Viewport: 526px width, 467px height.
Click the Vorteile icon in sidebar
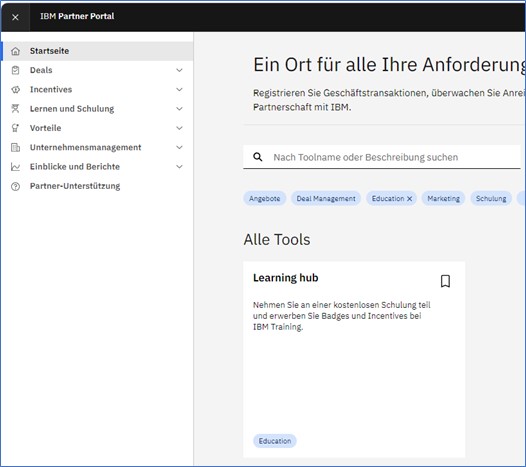pos(15,128)
